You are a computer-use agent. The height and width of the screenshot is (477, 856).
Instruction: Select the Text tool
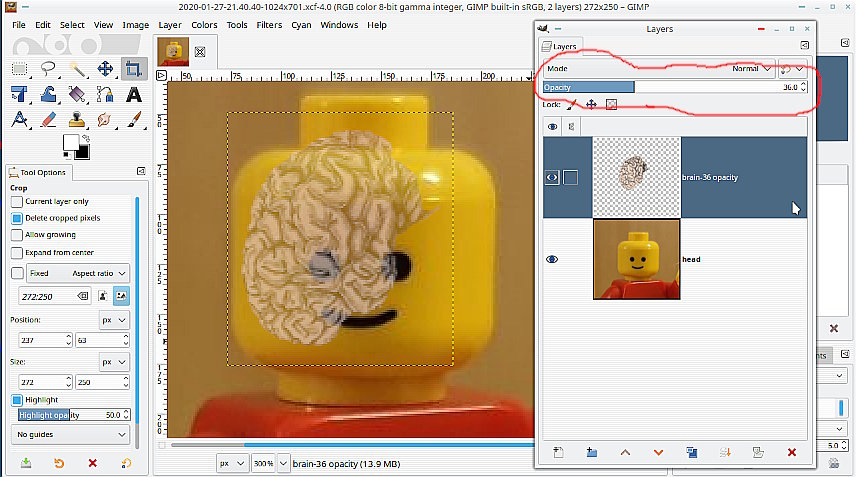[134, 94]
